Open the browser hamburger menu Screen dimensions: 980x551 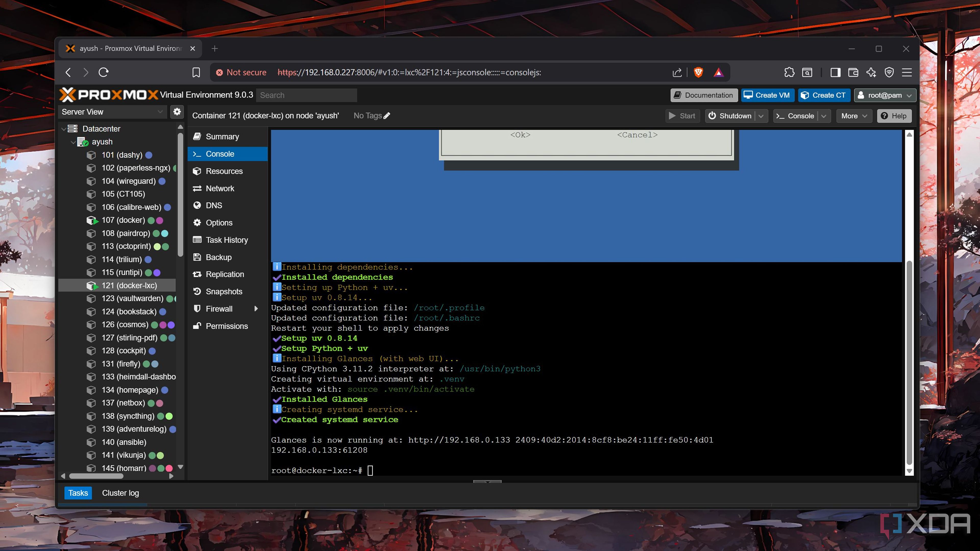pos(906,72)
